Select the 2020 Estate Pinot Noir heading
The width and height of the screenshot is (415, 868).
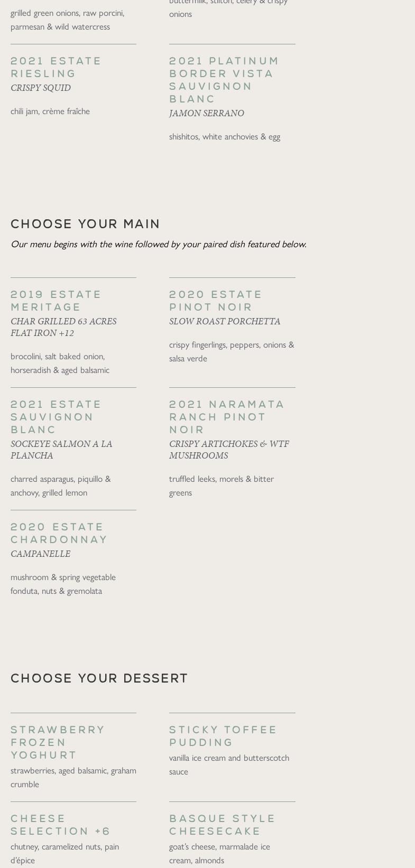point(216,301)
